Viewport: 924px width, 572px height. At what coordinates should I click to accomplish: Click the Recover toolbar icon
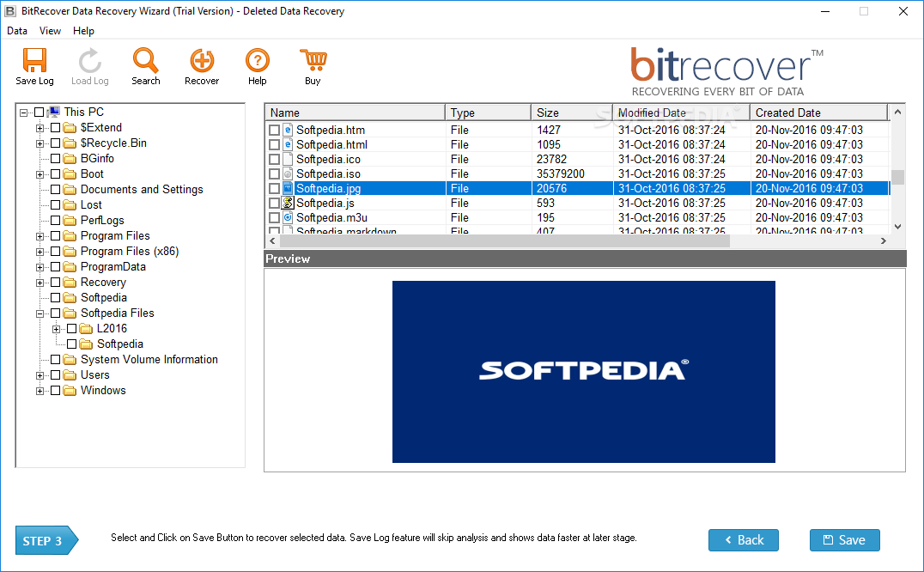pyautogui.click(x=202, y=60)
